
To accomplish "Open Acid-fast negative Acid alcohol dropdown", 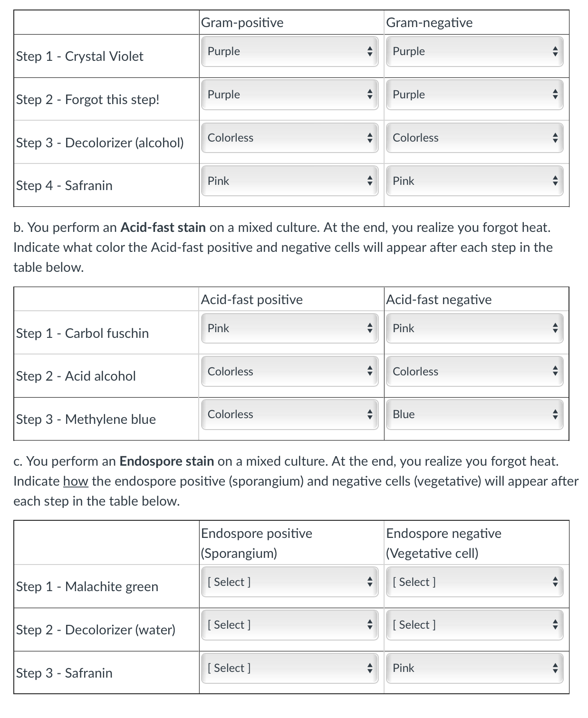I will pyautogui.click(x=474, y=372).
